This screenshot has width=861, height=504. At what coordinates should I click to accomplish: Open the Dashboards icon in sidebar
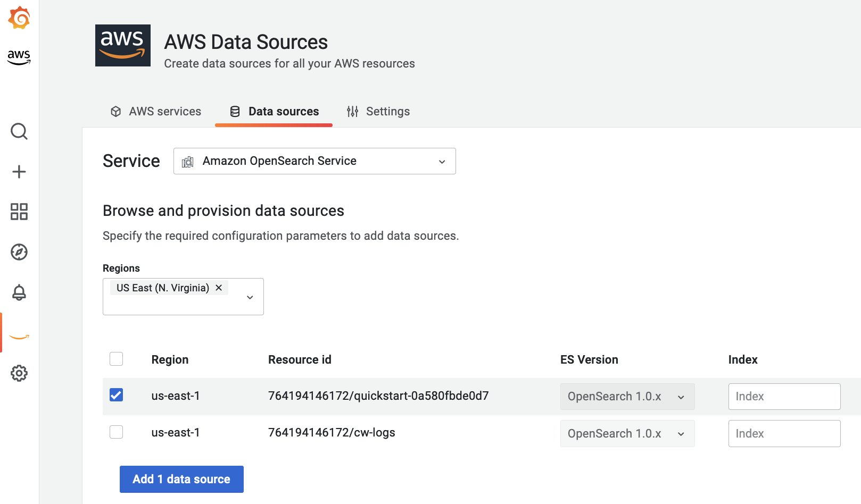(19, 212)
